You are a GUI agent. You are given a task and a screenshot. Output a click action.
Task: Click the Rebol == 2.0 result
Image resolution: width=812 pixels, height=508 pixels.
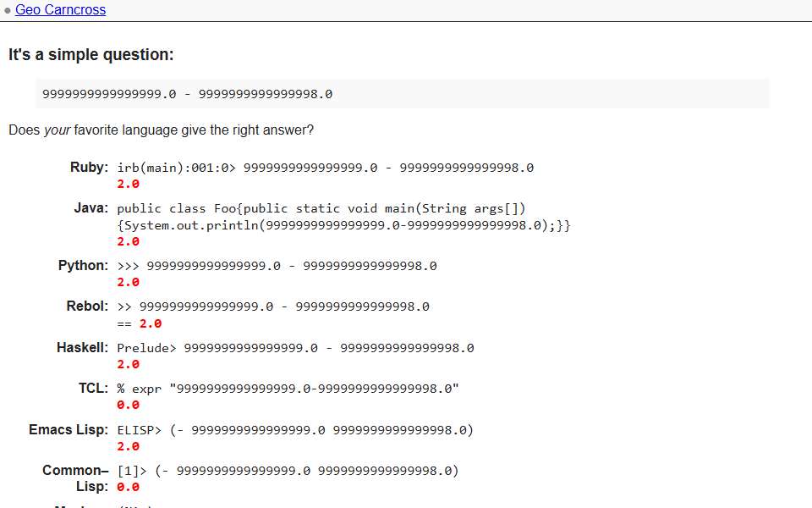pyautogui.click(x=140, y=323)
